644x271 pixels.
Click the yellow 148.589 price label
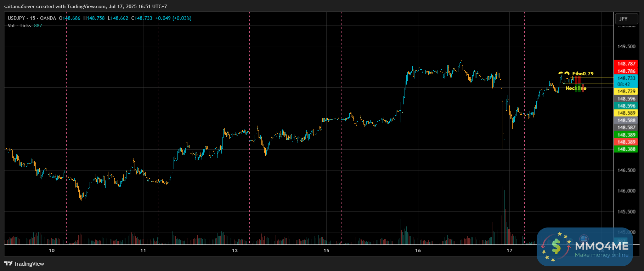pyautogui.click(x=626, y=113)
